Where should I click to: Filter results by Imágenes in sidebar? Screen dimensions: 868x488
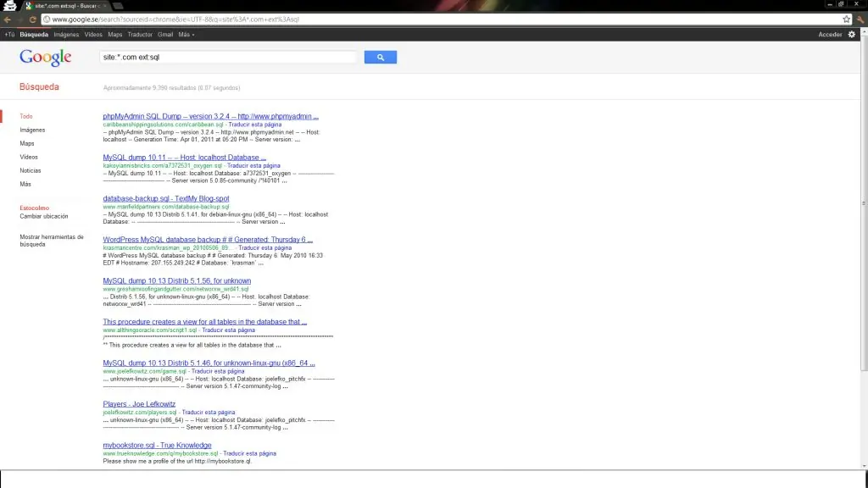[x=32, y=130]
